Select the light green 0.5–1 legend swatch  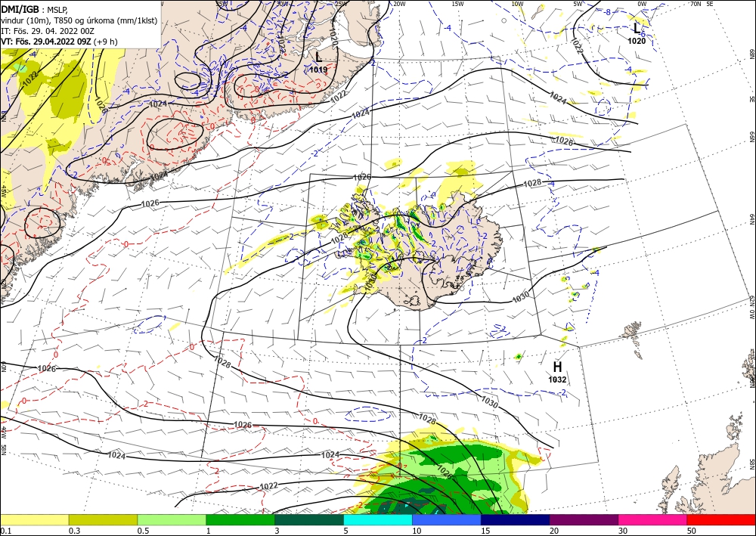tap(172, 519)
